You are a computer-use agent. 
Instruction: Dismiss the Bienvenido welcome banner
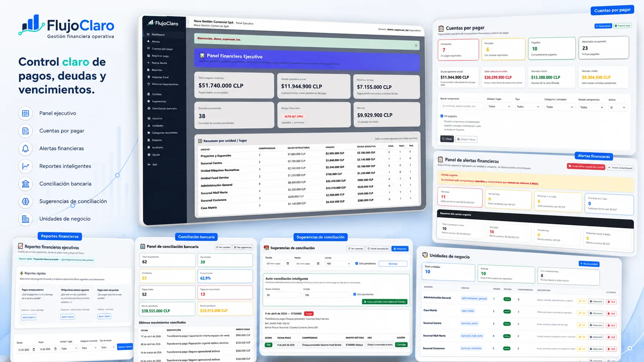coord(416,45)
